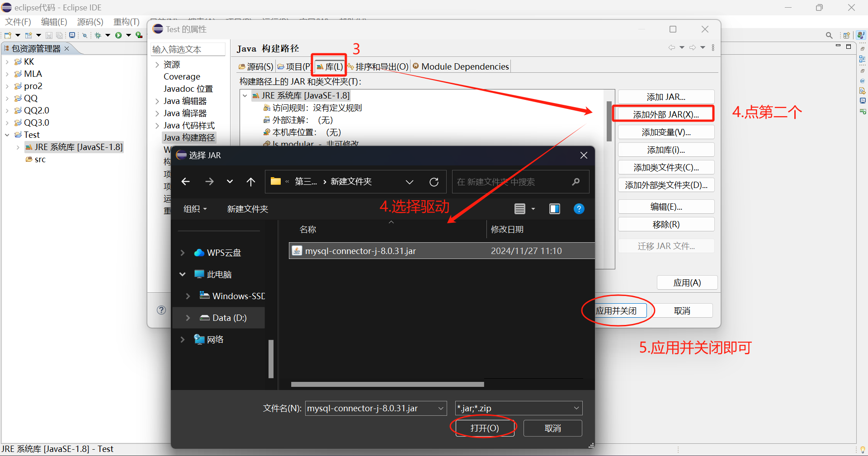Click the Skip All Breakpoints toolbar icon

point(85,35)
